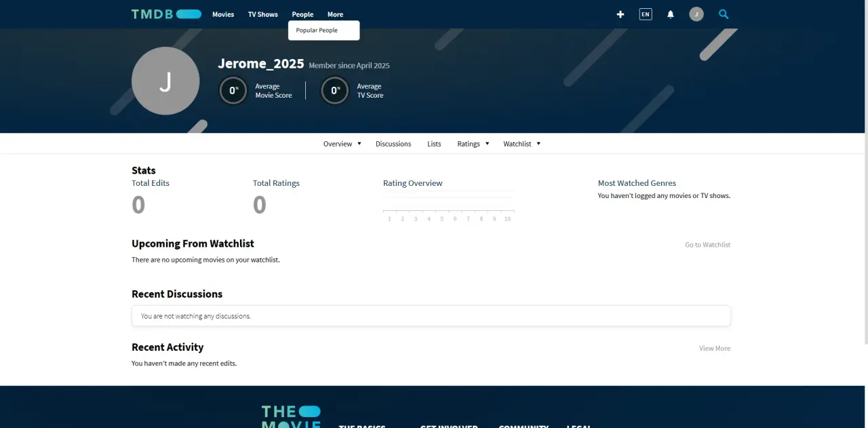868x428 pixels.
Task: Click the Total Edits label
Action: (x=151, y=183)
